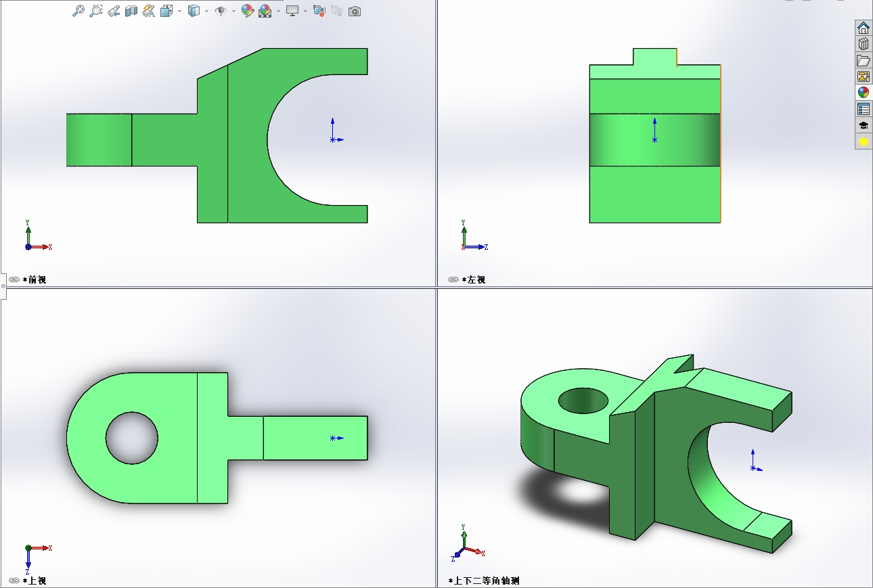This screenshot has width=873, height=588.
Task: Click the Edit Appearance color ball icon
Action: [248, 11]
